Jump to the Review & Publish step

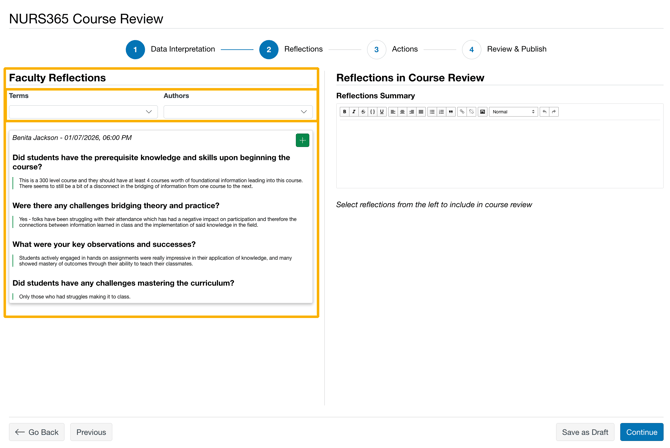471,49
